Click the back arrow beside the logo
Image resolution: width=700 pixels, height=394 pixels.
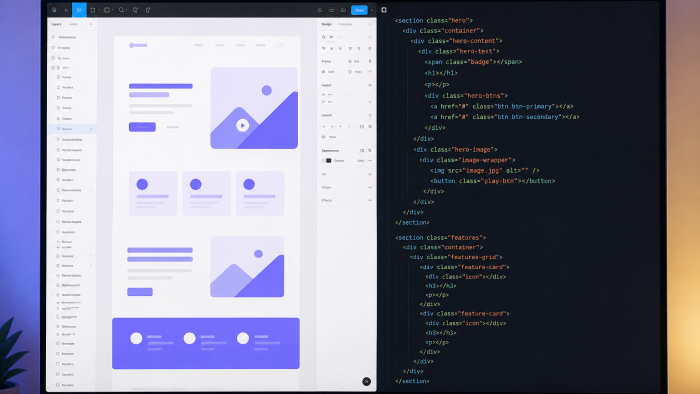point(66,10)
